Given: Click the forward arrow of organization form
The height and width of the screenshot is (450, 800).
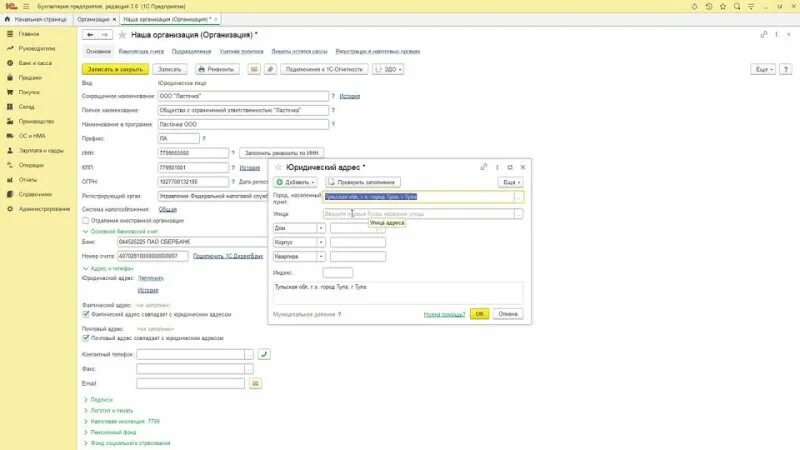Looking at the screenshot, I should (105, 35).
